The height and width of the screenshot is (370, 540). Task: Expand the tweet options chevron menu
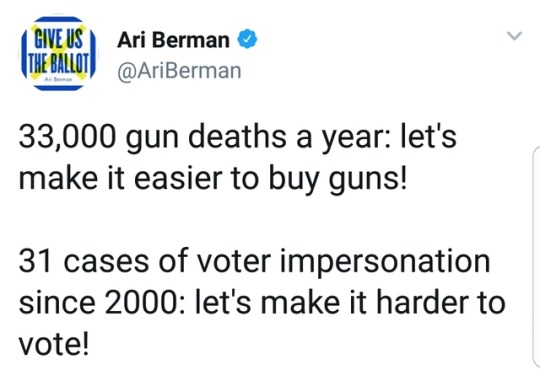(515, 35)
